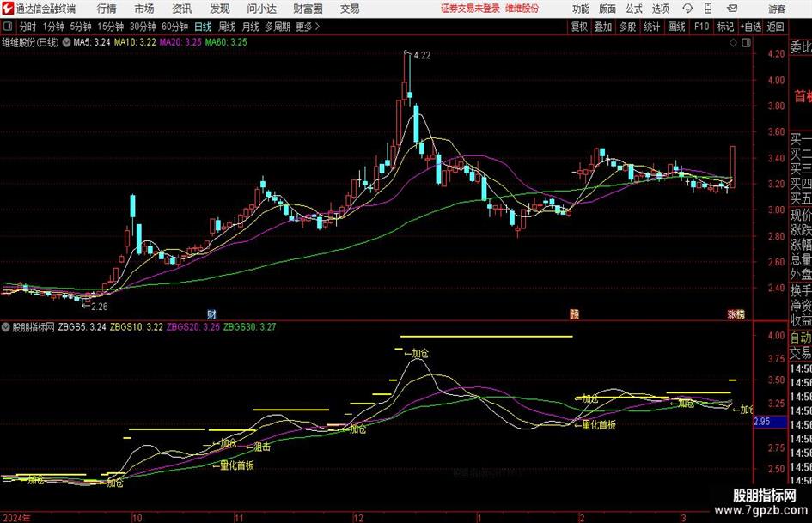The height and width of the screenshot is (523, 812).
Task: Click the 游客 guest account label
Action: [776, 9]
